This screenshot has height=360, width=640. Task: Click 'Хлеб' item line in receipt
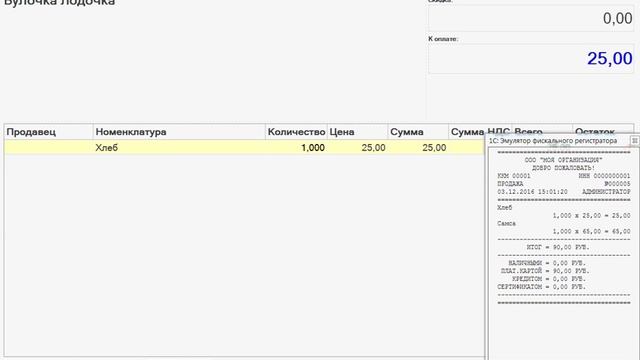[x=504, y=207]
